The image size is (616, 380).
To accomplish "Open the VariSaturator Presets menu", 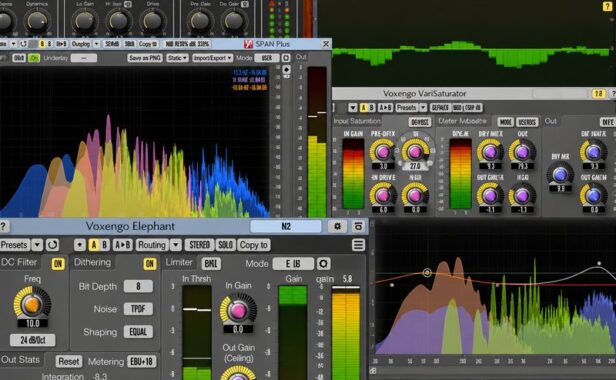I will (x=406, y=107).
